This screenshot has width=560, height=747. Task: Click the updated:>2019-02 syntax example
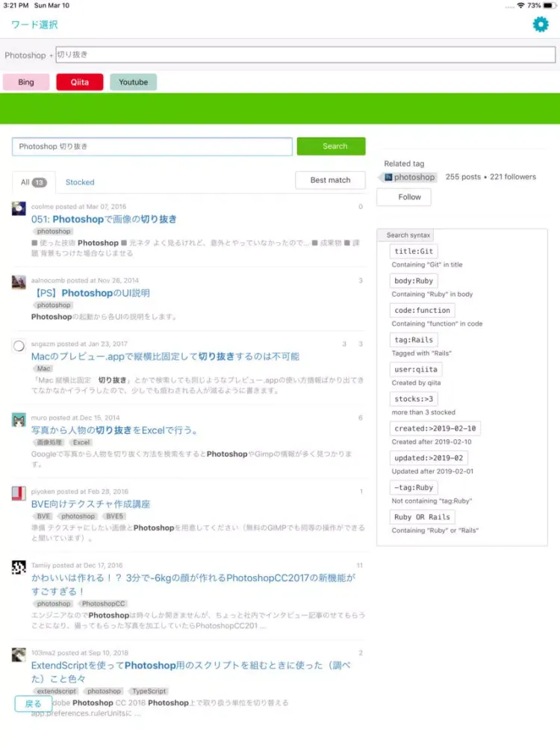(x=429, y=458)
